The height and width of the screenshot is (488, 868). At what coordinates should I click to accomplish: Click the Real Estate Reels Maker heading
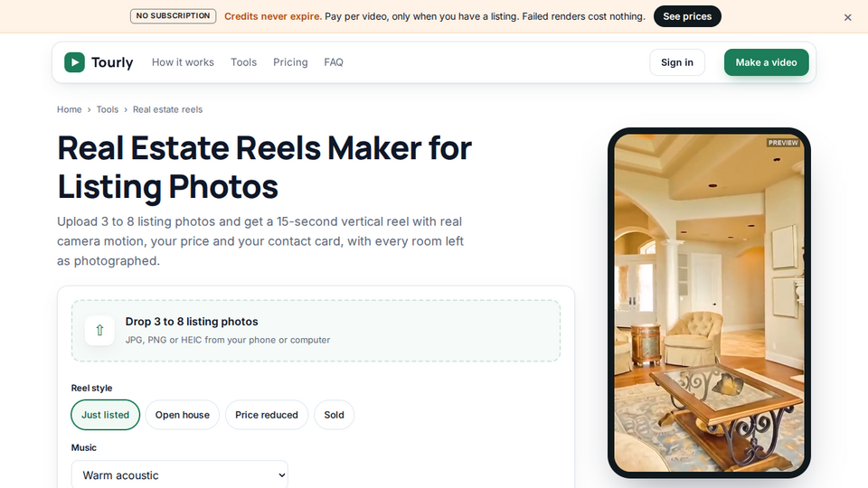[x=265, y=166]
